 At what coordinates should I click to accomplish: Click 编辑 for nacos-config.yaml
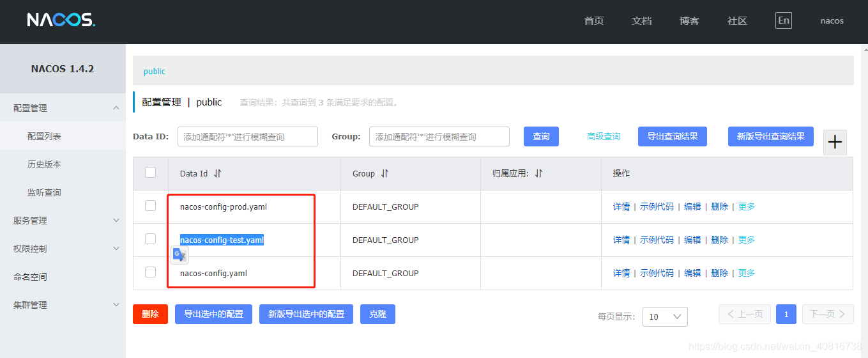tap(692, 273)
